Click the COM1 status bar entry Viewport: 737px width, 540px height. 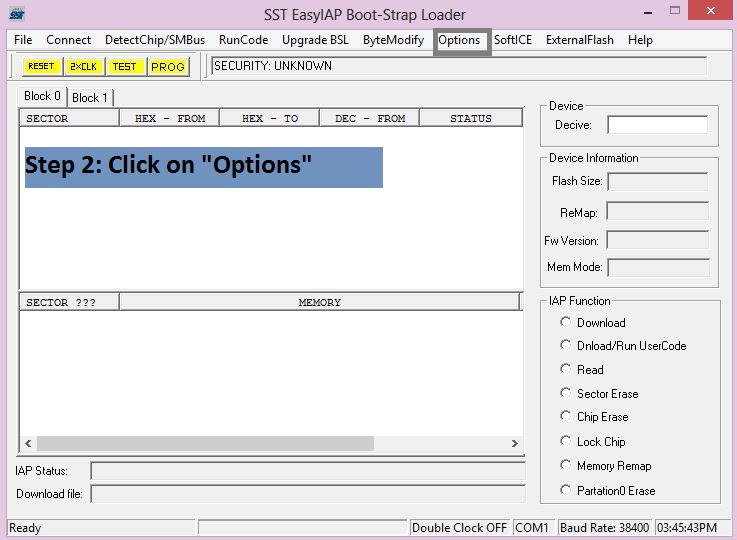pos(532,527)
